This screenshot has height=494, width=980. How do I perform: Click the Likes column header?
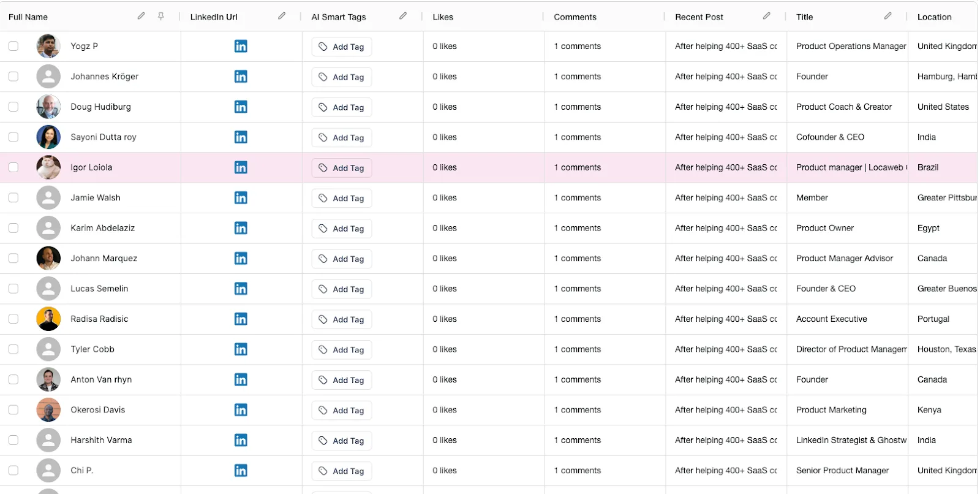[443, 17]
